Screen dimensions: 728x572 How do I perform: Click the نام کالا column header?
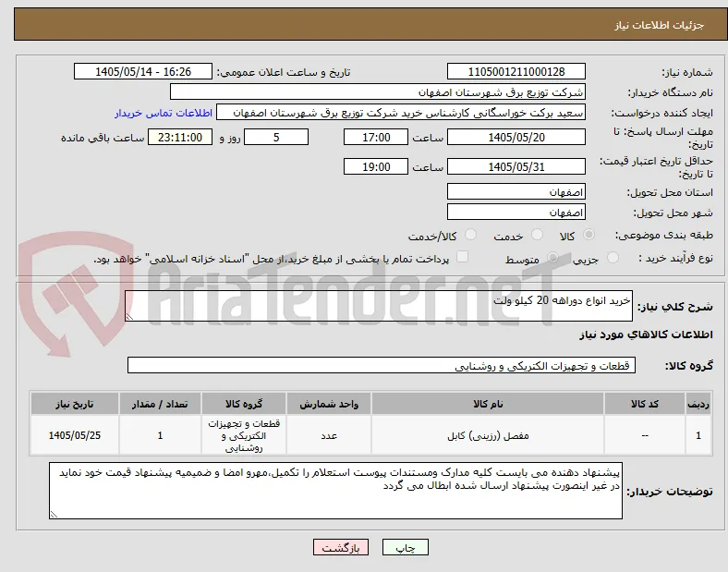pyautogui.click(x=488, y=404)
